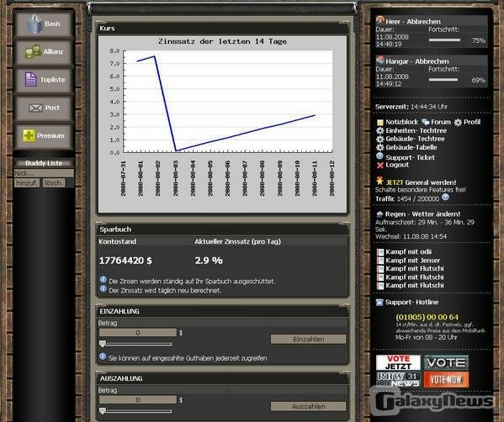Viewport: 504px width, 422px height.
Task: Open the Allianz menu button
Action: (x=44, y=52)
